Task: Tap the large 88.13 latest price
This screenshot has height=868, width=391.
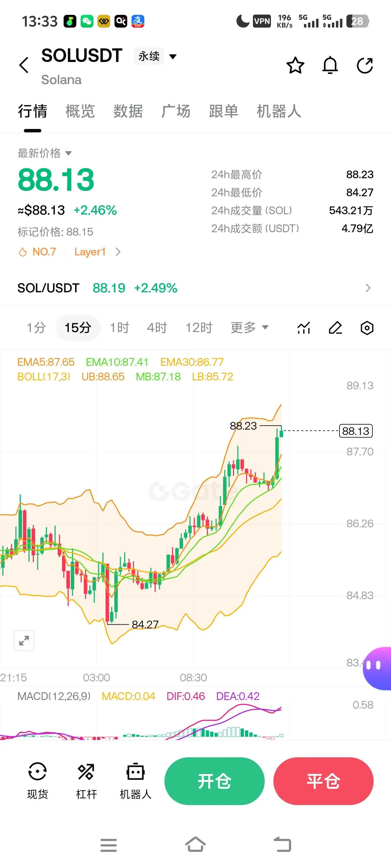Action: point(56,179)
